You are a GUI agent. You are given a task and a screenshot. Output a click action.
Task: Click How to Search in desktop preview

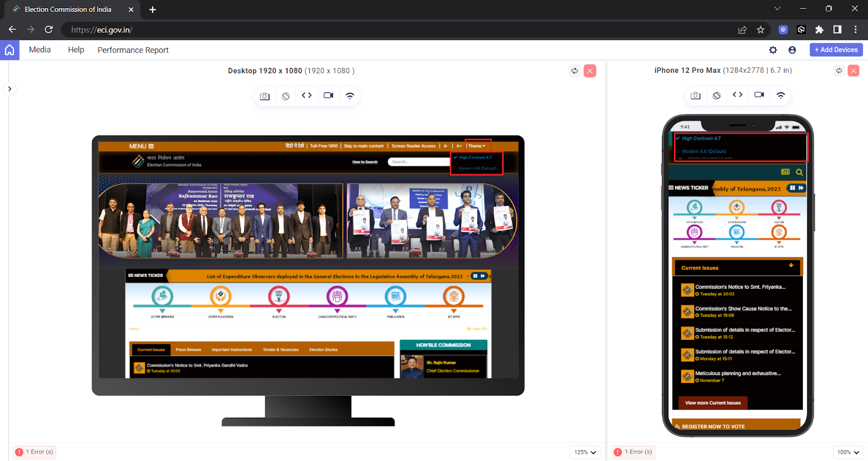[365, 162]
